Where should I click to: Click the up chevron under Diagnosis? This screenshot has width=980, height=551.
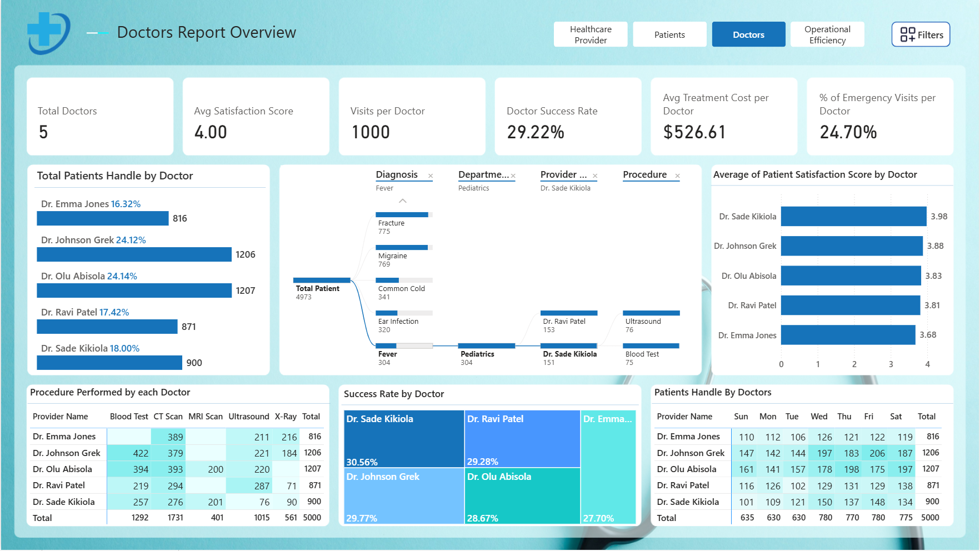pos(403,201)
